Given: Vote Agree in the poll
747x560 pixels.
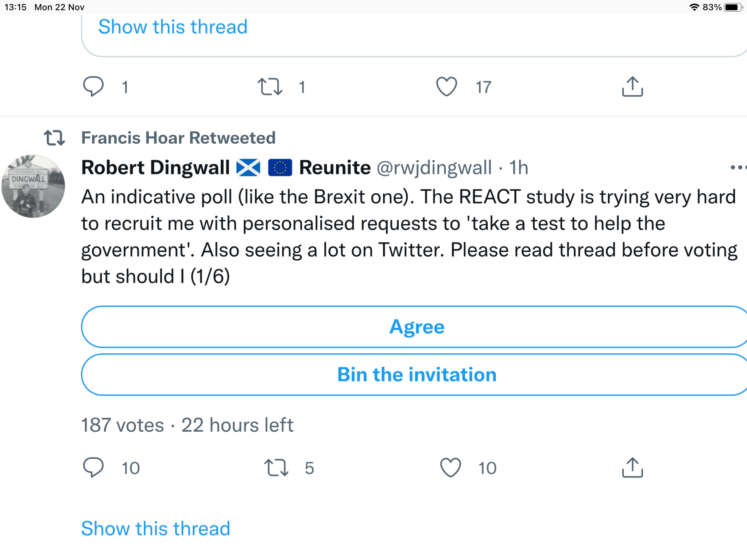Looking at the screenshot, I should [416, 327].
